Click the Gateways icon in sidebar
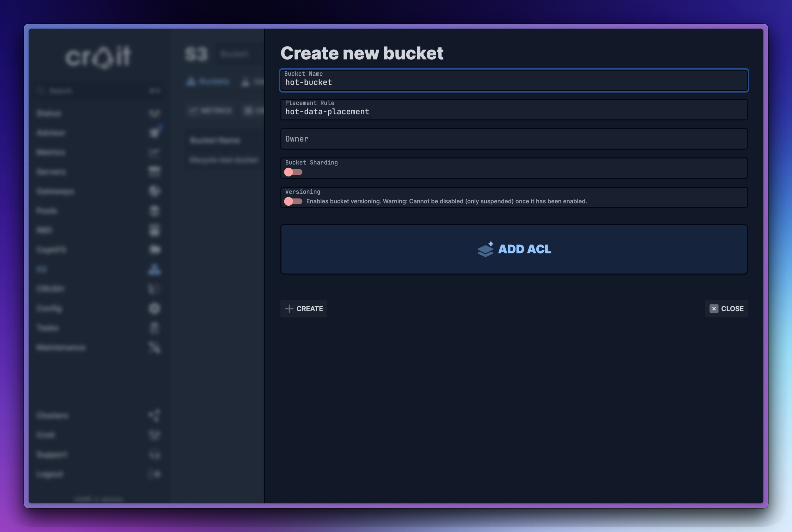The image size is (792, 532). point(154,191)
